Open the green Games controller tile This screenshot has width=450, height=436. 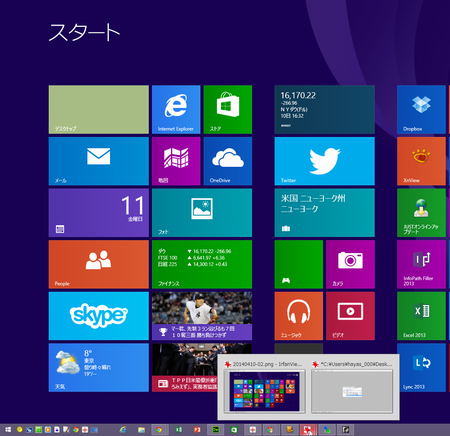pos(299,264)
